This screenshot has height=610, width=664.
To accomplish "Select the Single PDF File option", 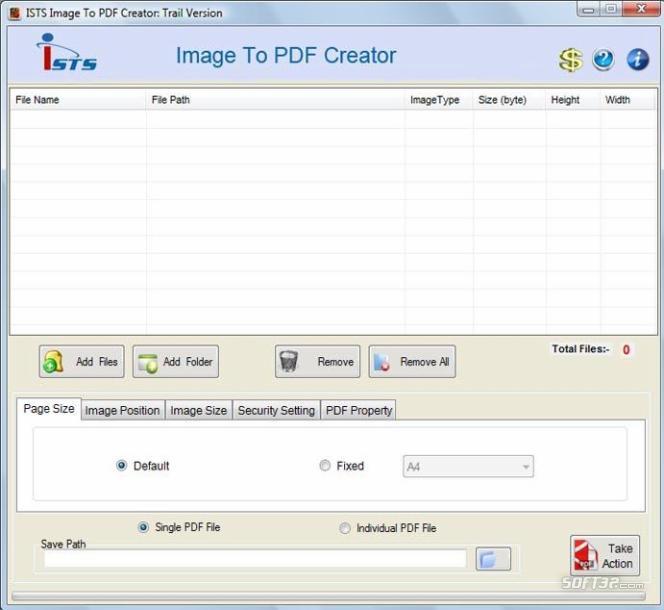I will click(143, 527).
